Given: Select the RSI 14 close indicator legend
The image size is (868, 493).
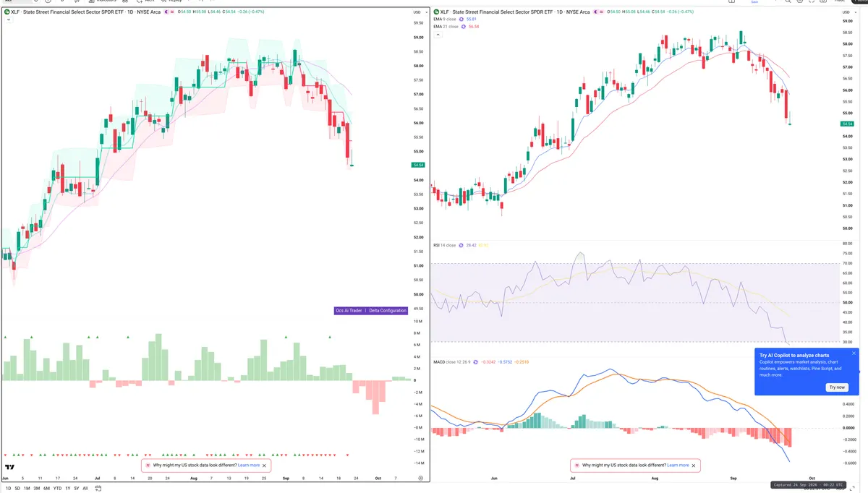Looking at the screenshot, I should 444,245.
